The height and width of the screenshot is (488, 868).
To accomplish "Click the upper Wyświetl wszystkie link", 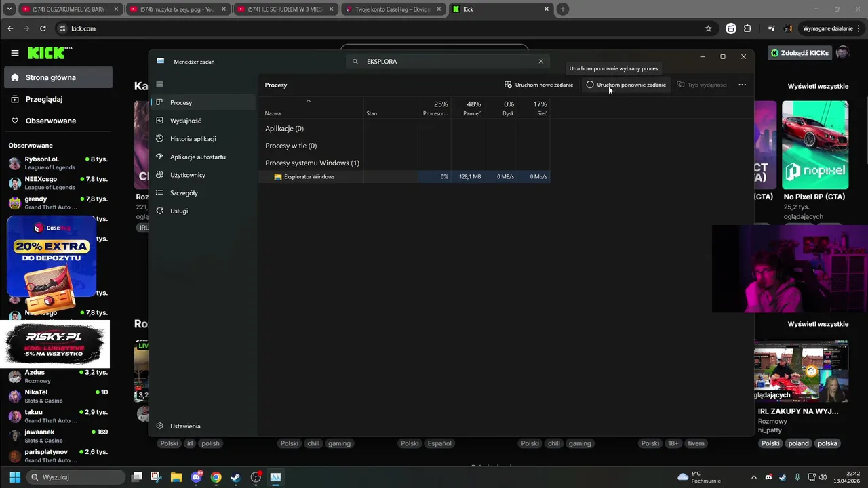I will pos(818,87).
